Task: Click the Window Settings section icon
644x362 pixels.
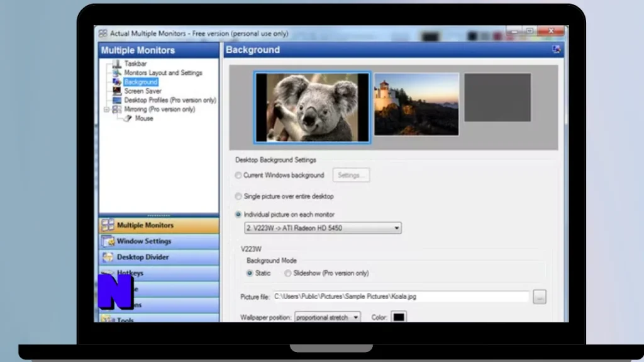Action: (x=108, y=241)
